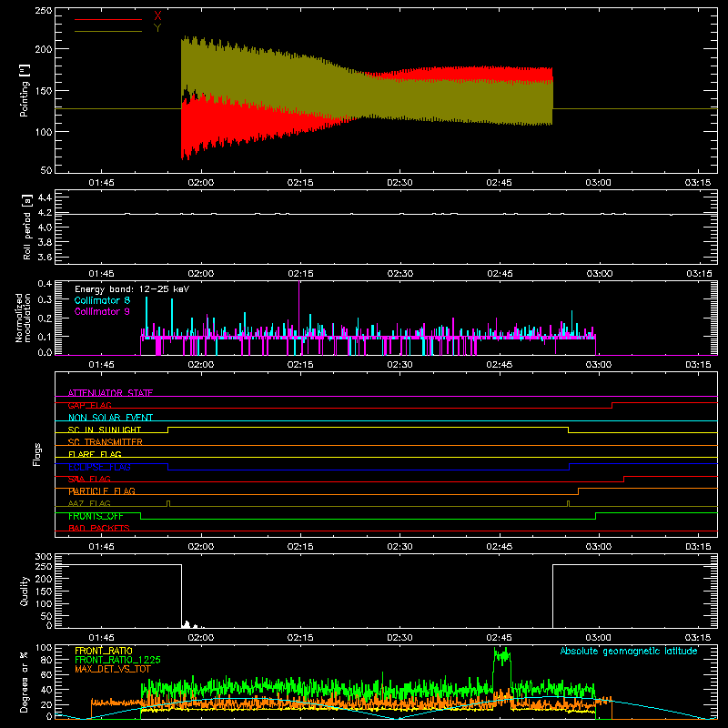
Task: Click the SAA_FLAG label
Action: 89,479
